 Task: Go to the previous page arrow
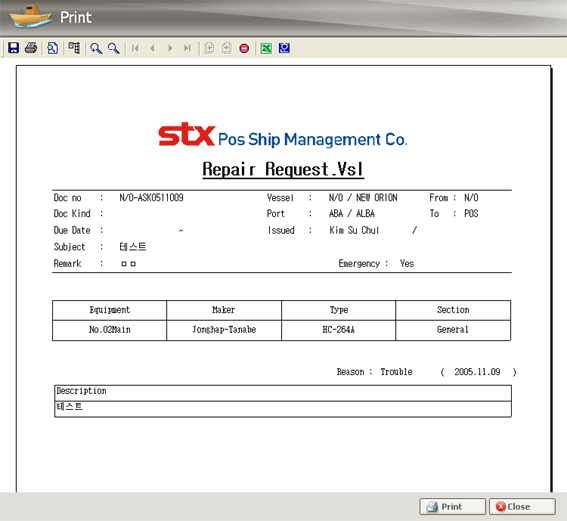[x=153, y=48]
